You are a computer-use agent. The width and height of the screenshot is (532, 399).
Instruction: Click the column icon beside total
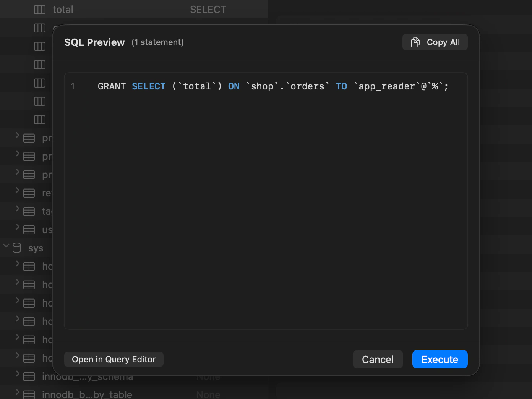pyautogui.click(x=40, y=10)
